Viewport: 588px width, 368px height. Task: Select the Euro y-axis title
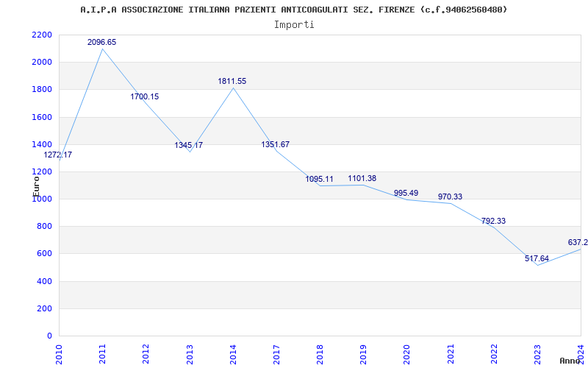[36, 183]
